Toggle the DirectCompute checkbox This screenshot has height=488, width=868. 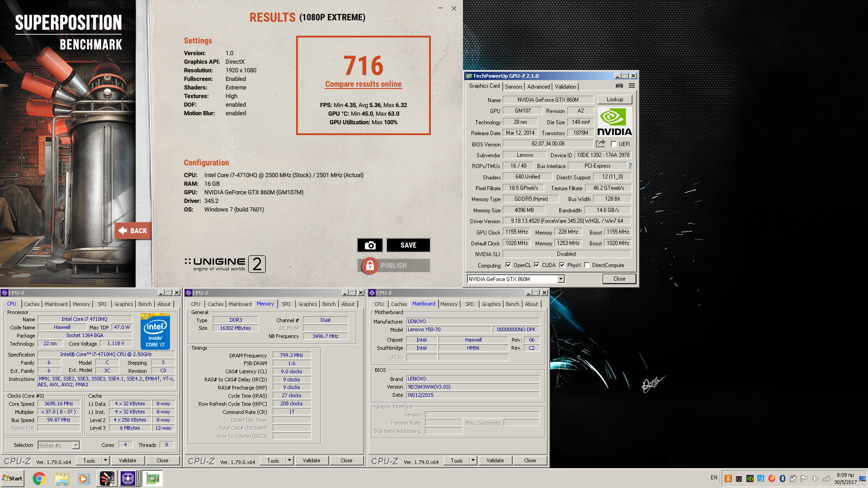587,265
